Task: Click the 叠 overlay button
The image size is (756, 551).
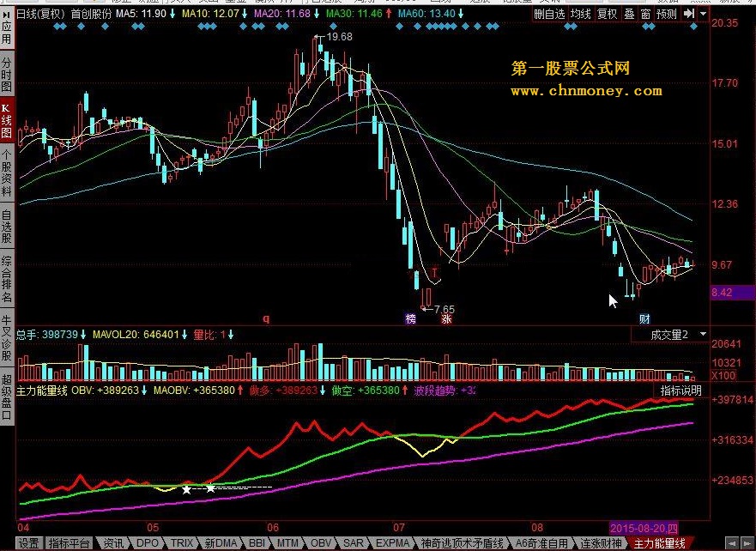Action: [x=629, y=14]
